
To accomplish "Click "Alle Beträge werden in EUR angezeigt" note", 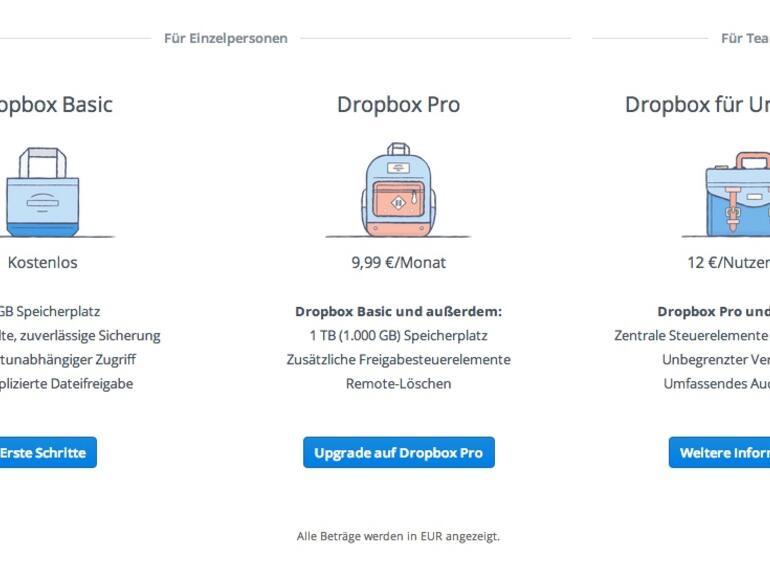I will (398, 536).
